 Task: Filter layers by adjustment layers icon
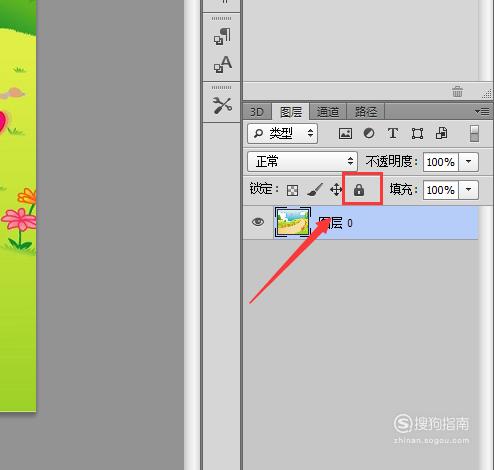pyautogui.click(x=369, y=134)
